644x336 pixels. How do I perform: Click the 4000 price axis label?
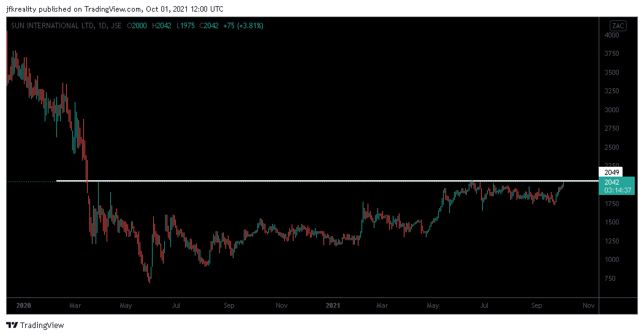612,35
